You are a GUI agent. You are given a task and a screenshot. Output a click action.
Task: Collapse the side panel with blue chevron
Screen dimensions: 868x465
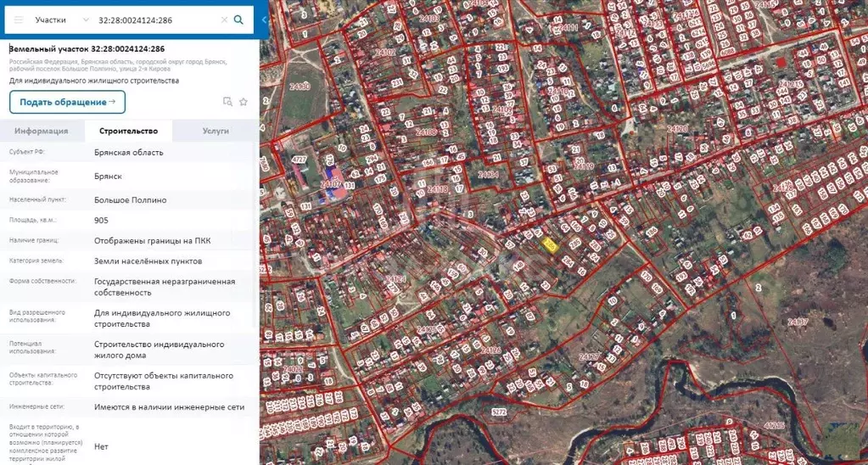tap(264, 20)
